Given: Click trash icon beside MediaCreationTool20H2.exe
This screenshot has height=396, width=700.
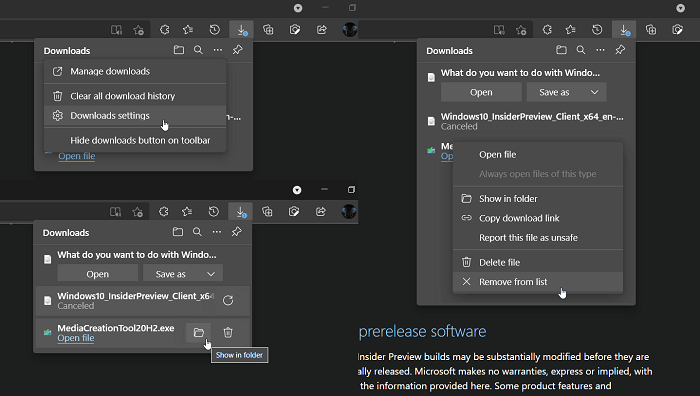Looking at the screenshot, I should click(x=228, y=333).
